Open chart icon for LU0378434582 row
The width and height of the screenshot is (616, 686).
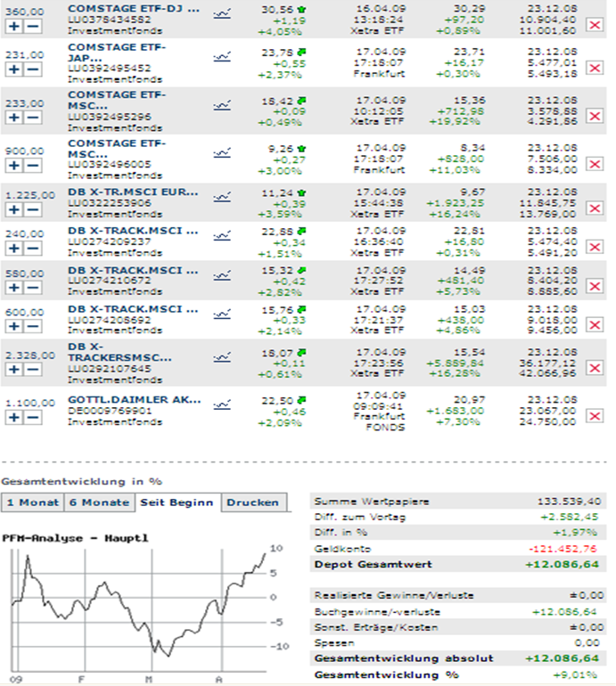[222, 14]
